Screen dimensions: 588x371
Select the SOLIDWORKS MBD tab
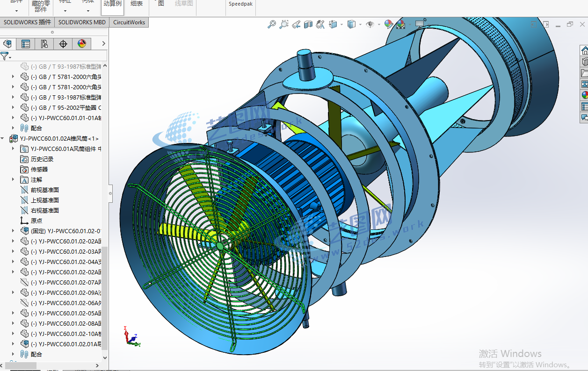[x=82, y=22]
